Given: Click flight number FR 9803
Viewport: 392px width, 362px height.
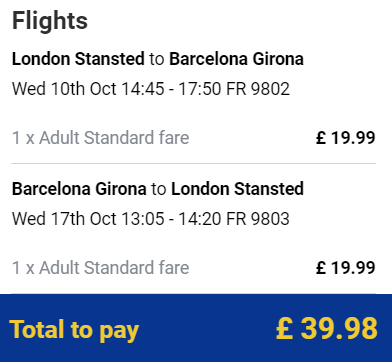Looking at the screenshot, I should point(258,219).
